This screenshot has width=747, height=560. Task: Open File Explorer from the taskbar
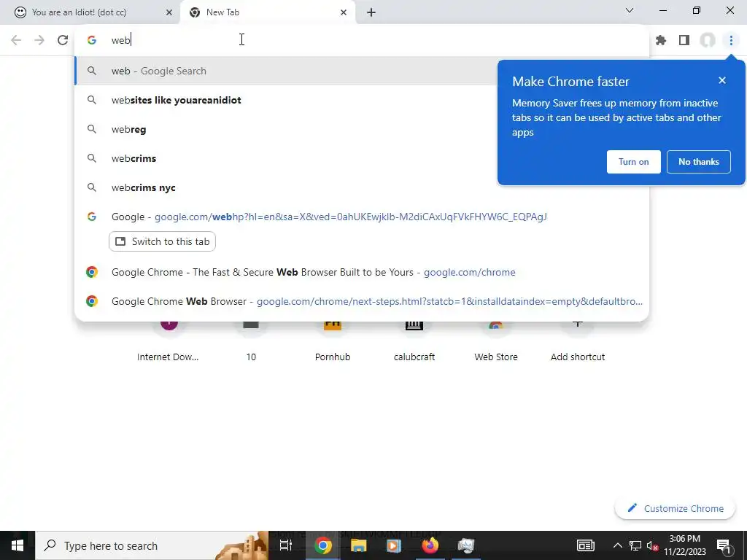tap(358, 545)
